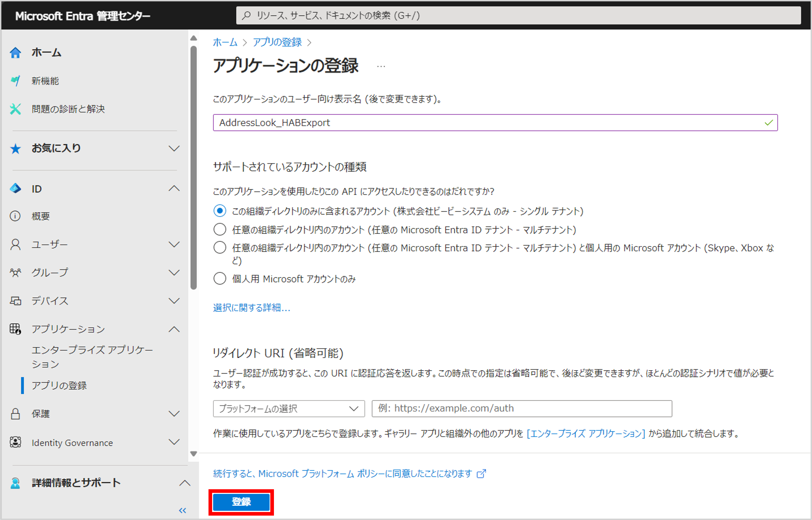
Task: Open 新機能 from the sidebar flag icon
Action: pos(16,81)
